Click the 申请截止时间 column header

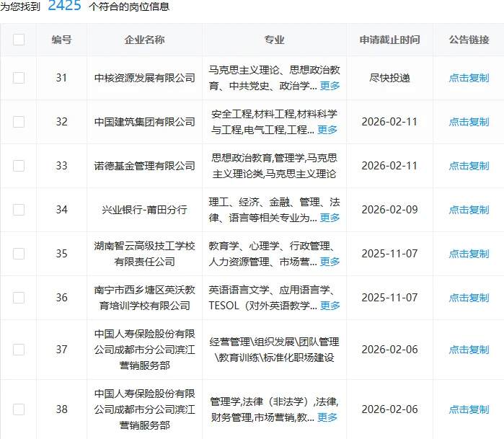(389, 40)
